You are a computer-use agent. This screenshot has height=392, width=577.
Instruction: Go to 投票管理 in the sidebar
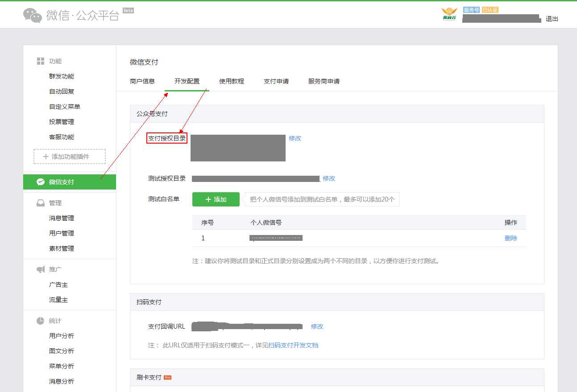pos(62,122)
